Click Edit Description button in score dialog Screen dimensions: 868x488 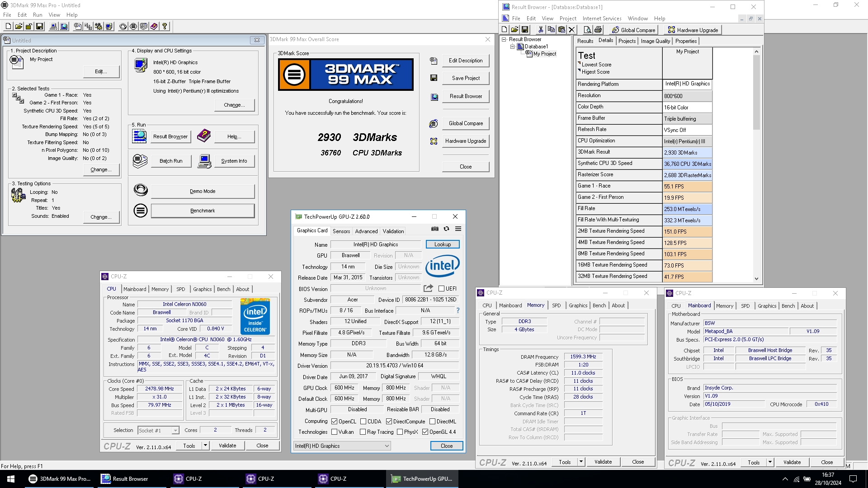466,61
